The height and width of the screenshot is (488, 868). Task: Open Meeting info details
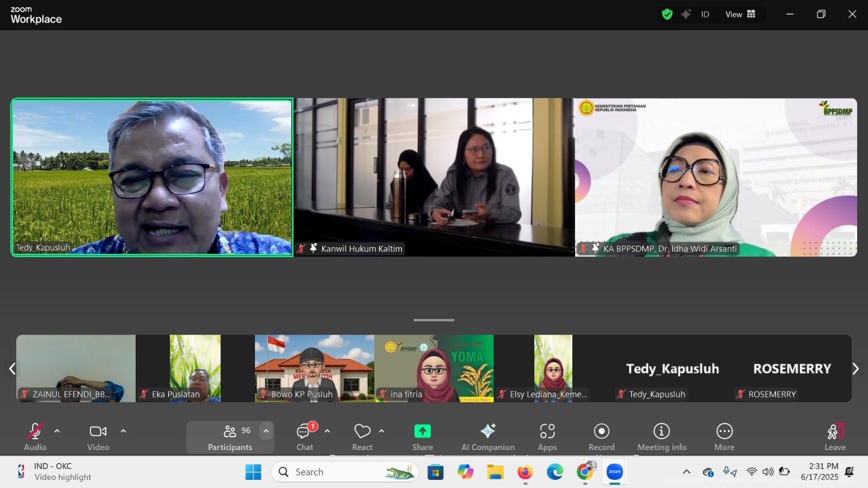pos(661,436)
